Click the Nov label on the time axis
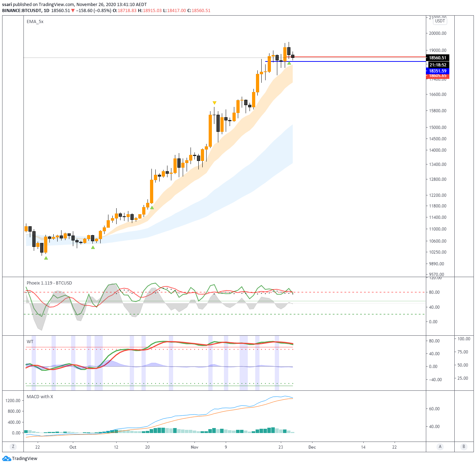 coord(194,447)
